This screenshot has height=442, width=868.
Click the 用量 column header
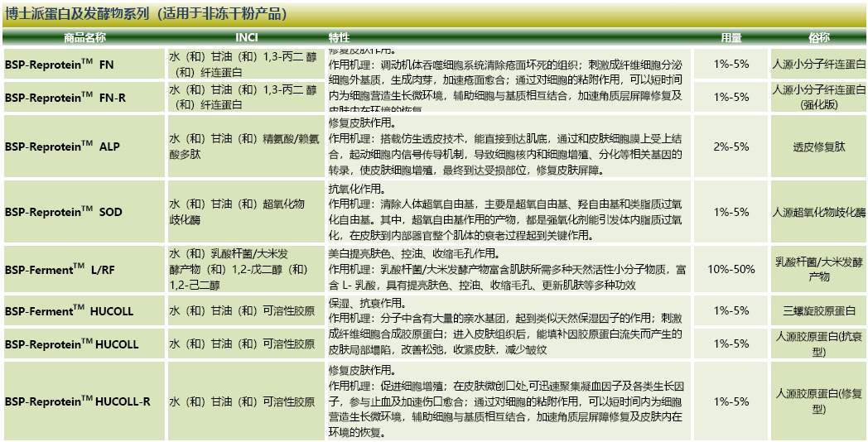point(731,38)
